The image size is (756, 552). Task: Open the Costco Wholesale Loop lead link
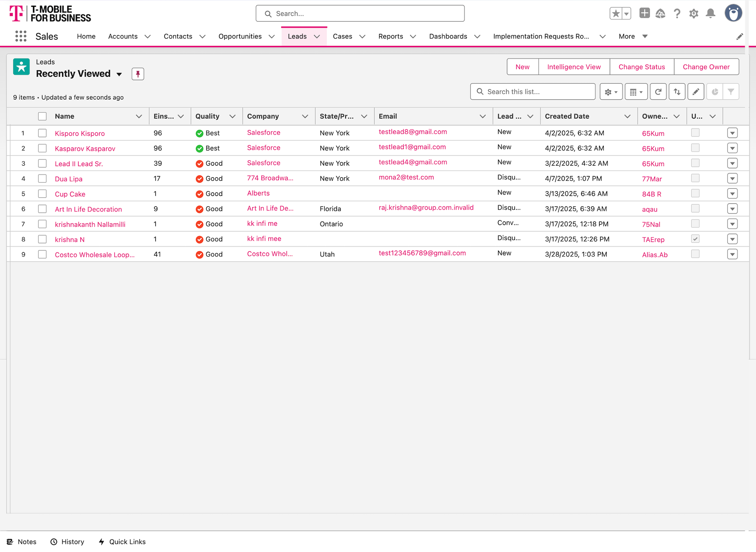94,255
